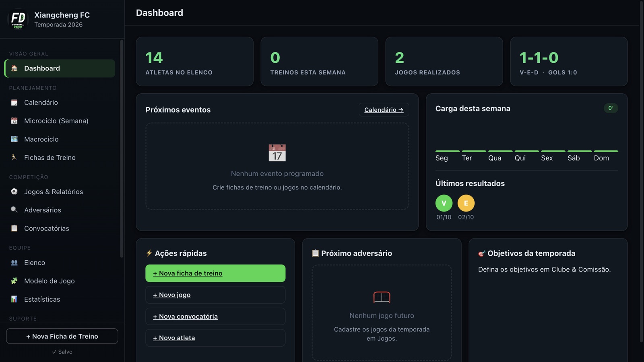Click the Xiangcheng FC team name

click(x=62, y=15)
